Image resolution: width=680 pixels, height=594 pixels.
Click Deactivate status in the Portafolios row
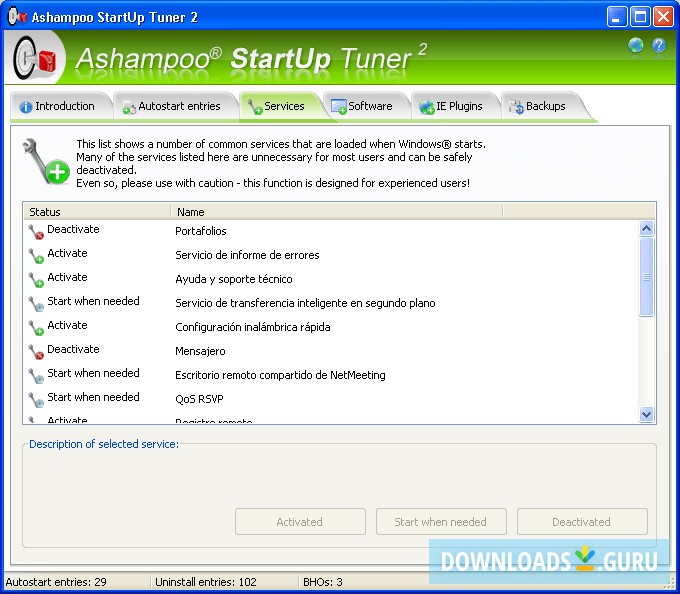tap(73, 229)
